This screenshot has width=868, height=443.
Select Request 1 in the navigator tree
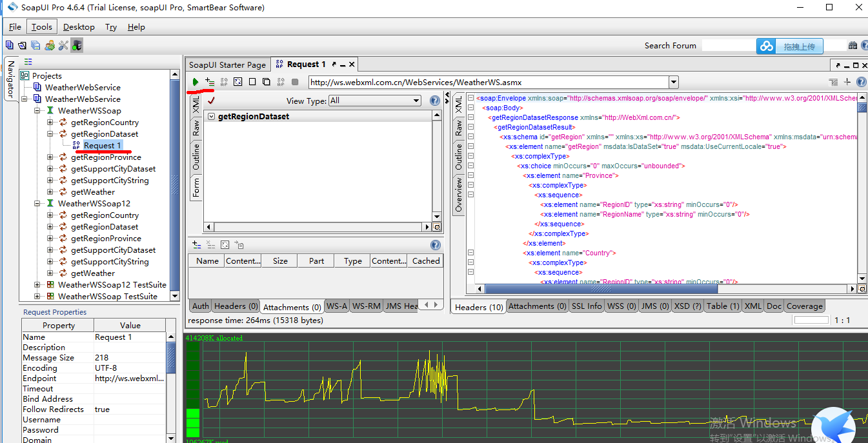[102, 146]
